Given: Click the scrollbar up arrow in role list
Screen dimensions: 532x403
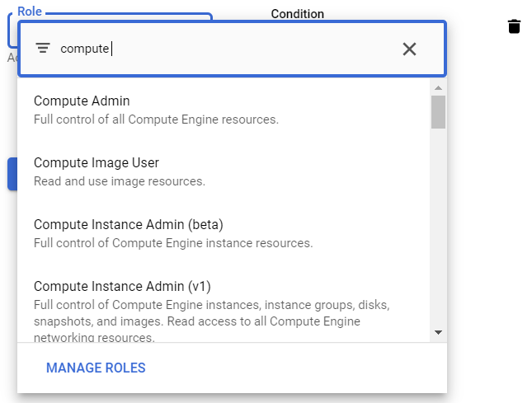Looking at the screenshot, I should [438, 87].
